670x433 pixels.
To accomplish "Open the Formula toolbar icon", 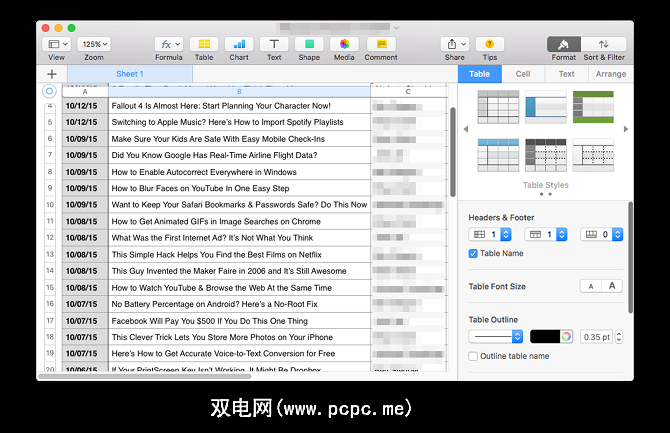I will coord(168,44).
